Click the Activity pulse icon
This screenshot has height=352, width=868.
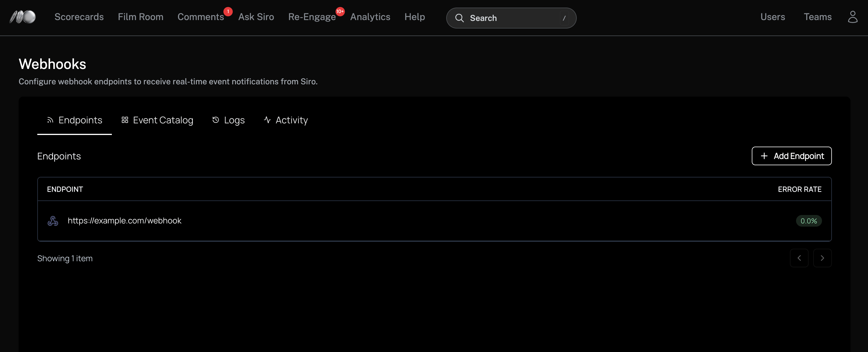coord(267,120)
